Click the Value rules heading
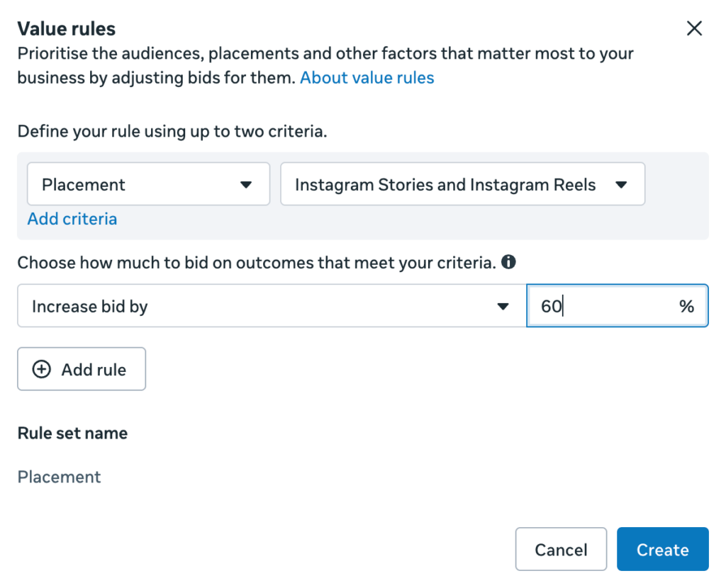 (x=66, y=28)
